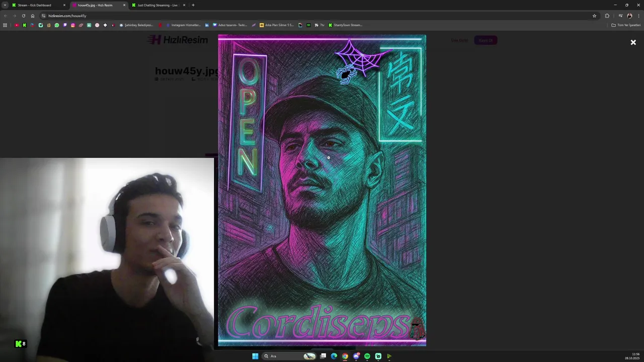Open Chrome three-dot menu

click(x=638, y=16)
